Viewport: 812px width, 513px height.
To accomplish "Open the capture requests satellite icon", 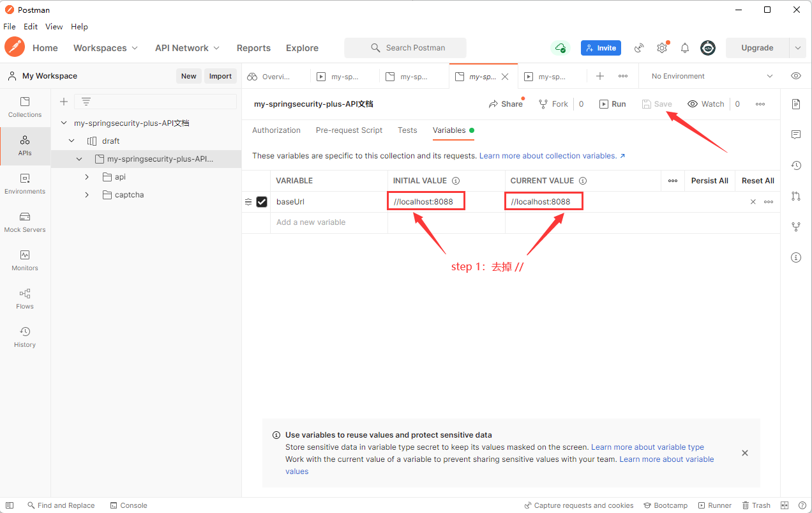I will pyautogui.click(x=639, y=48).
